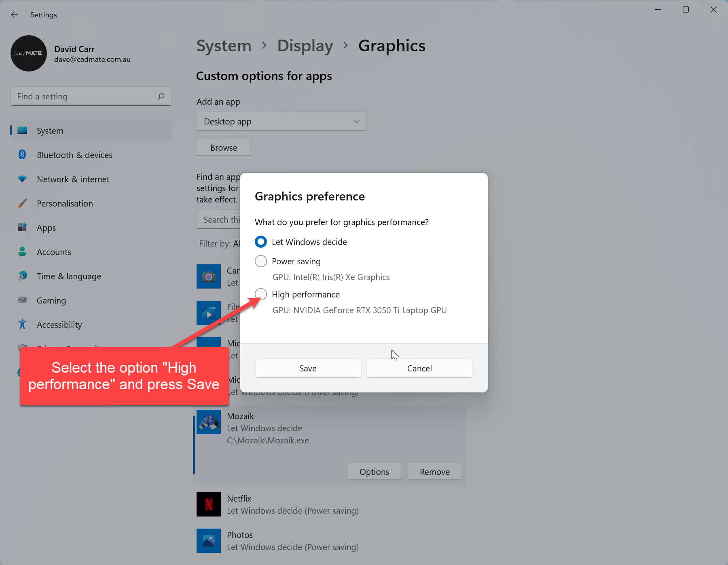Image resolution: width=728 pixels, height=565 pixels.
Task: Go to Personalisation settings
Action: point(65,204)
